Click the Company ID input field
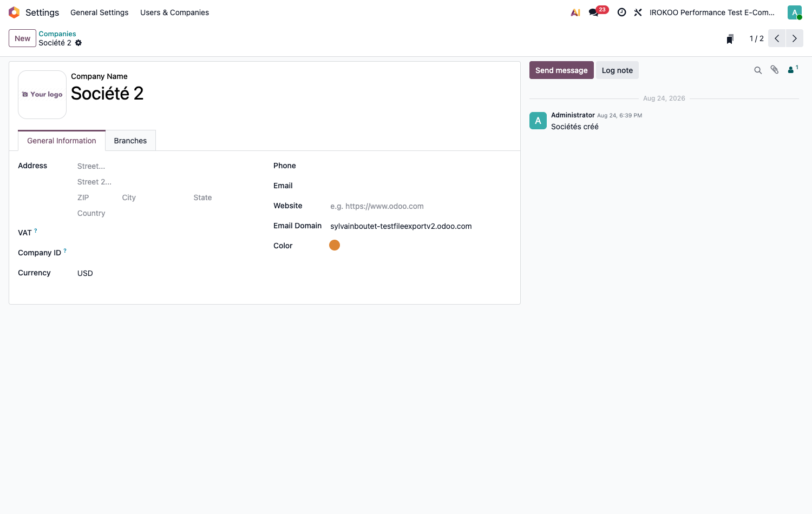812x514 pixels. 167,253
